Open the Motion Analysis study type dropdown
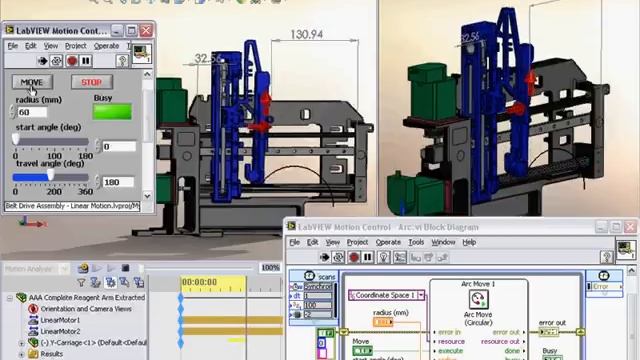The width and height of the screenshot is (640, 360). [64, 269]
